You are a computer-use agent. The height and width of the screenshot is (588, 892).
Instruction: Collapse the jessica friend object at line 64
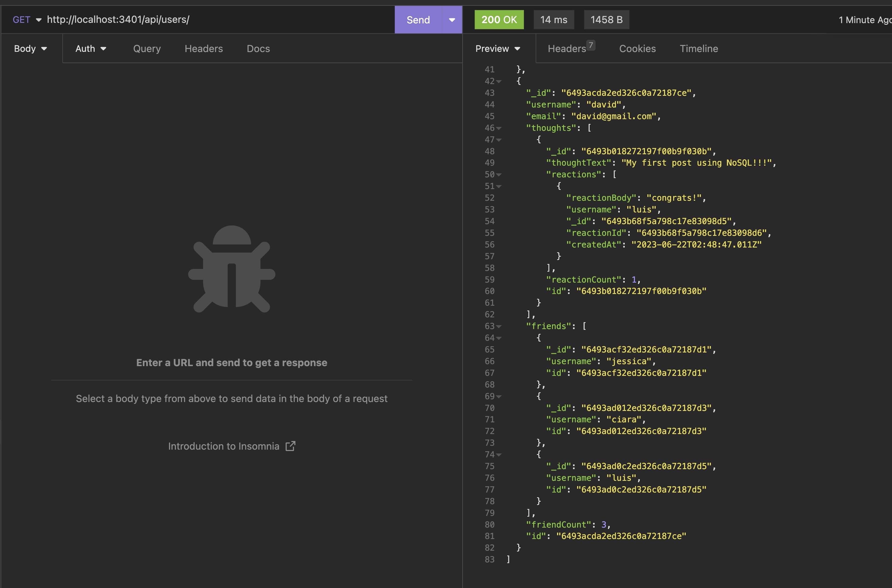point(499,338)
